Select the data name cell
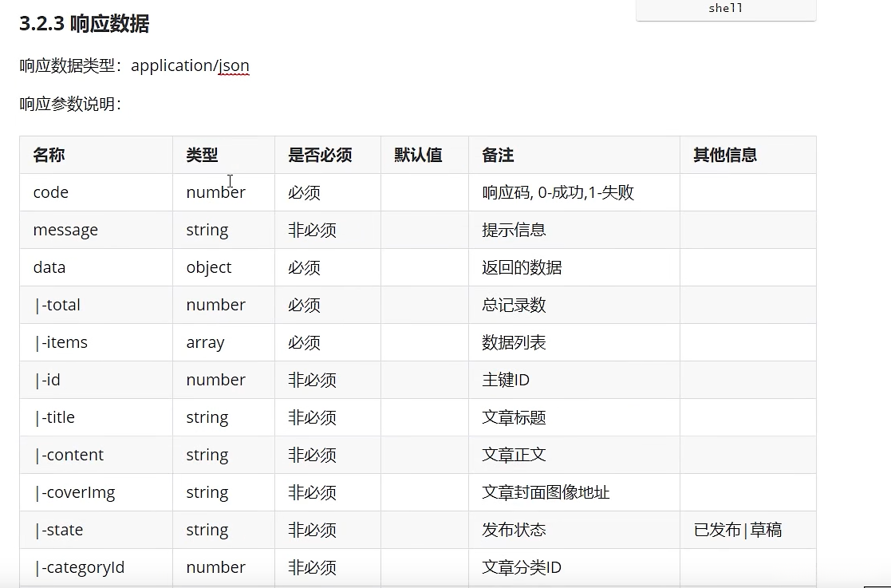Image resolution: width=891 pixels, height=588 pixels. pyautogui.click(x=96, y=267)
